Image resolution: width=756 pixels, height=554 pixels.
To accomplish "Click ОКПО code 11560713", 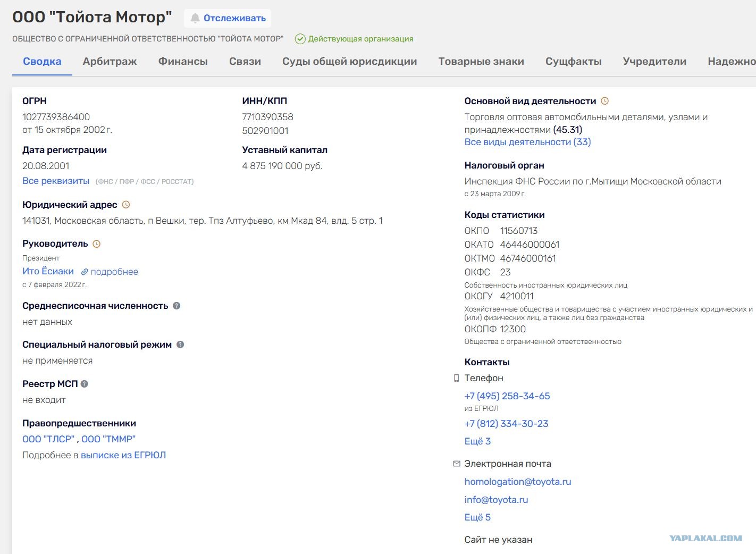I will [x=519, y=231].
